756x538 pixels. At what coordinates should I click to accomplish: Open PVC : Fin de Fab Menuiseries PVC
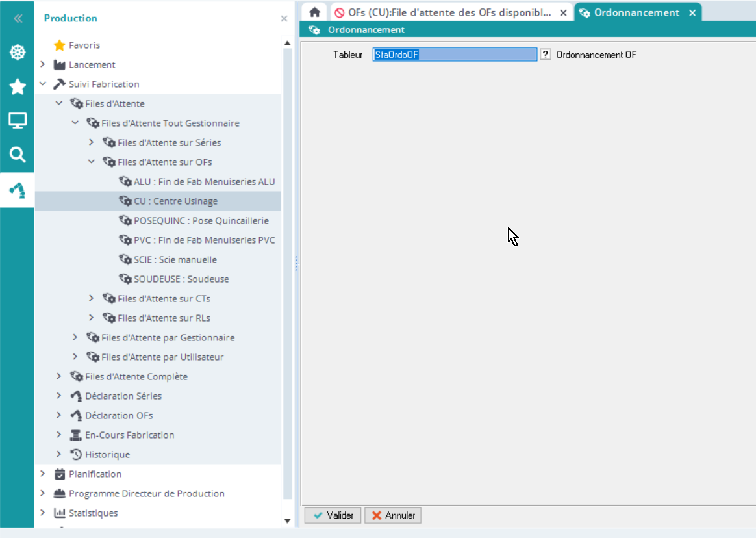point(204,240)
